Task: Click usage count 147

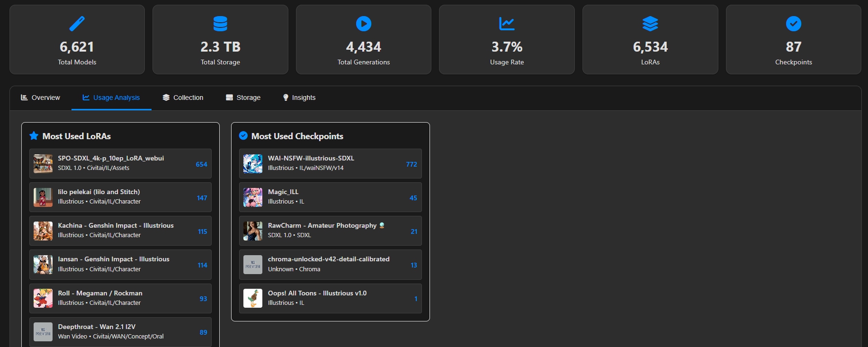Action: [x=202, y=198]
